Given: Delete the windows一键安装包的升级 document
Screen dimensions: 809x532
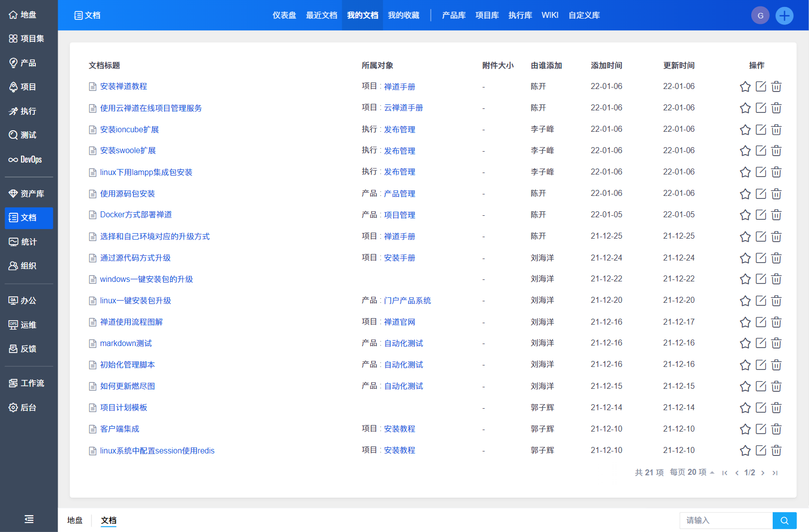Looking at the screenshot, I should tap(776, 279).
